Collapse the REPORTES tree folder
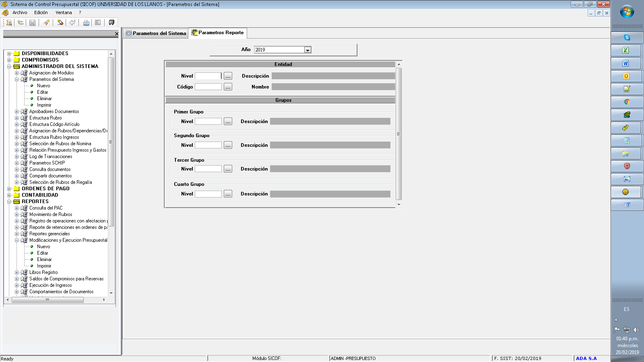 click(x=9, y=202)
